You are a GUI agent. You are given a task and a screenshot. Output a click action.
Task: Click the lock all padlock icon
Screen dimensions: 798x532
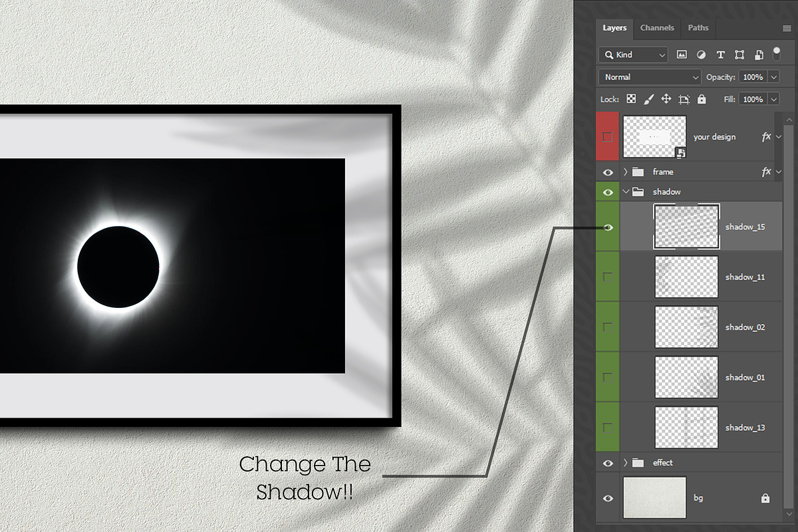point(702,99)
